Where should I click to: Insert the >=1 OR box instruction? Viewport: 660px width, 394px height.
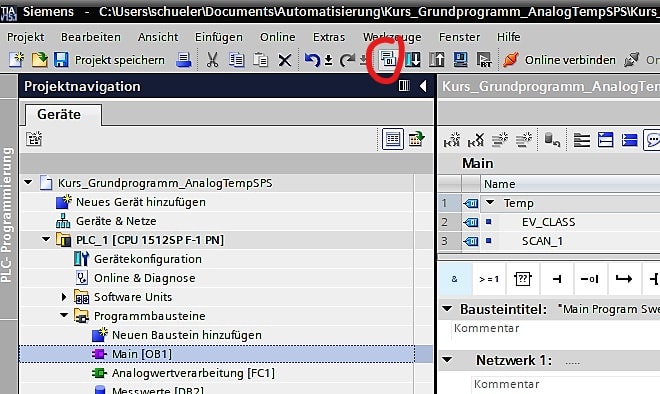(489, 279)
